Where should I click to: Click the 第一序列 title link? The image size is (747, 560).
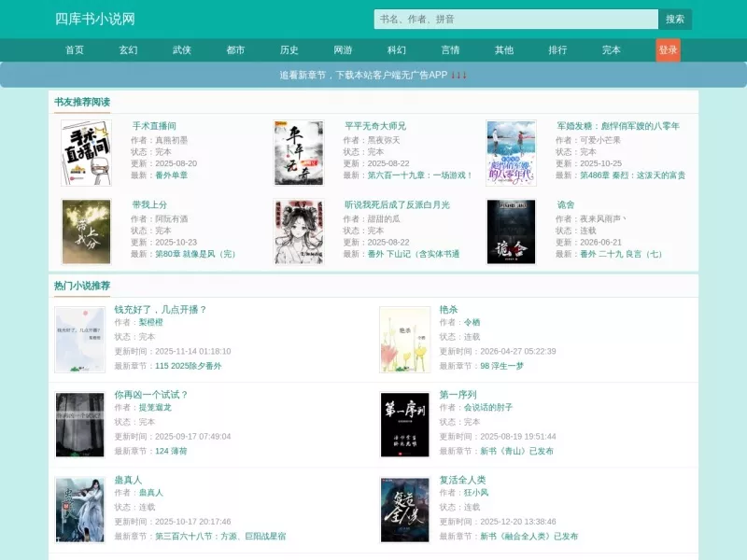458,395
